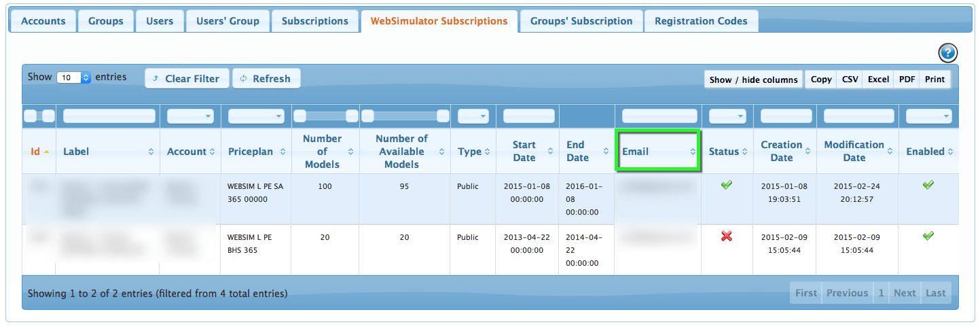Go to the Subscriptions tab
980x329 pixels.
[x=315, y=21]
